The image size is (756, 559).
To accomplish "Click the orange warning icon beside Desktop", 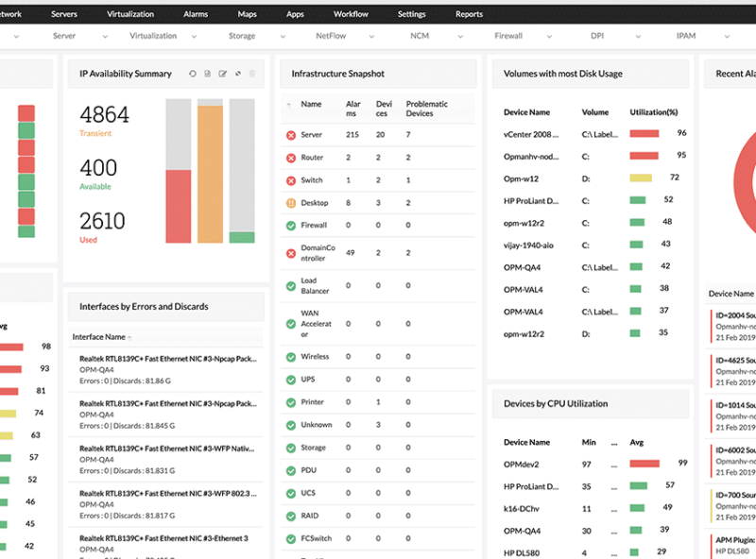I will tap(291, 203).
